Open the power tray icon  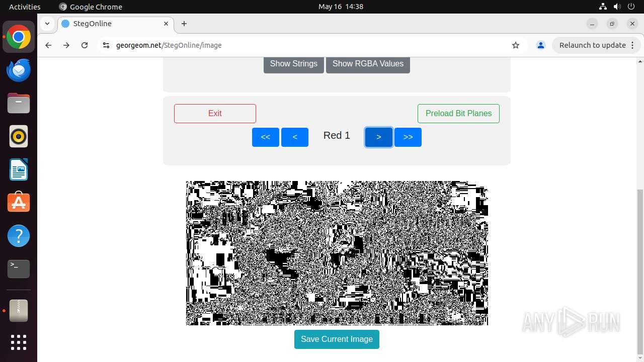631,7
